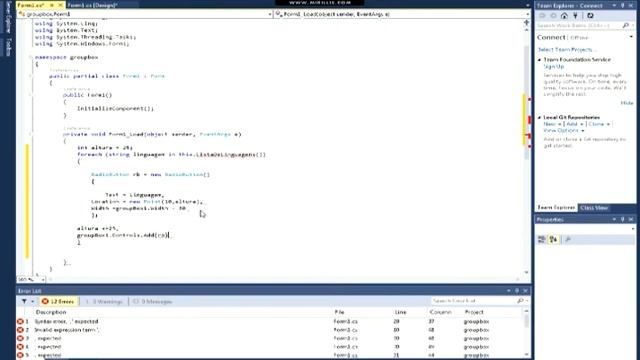640x360 pixels.
Task: Open the groupbox.Form1 class dropdown
Action: (x=270, y=14)
